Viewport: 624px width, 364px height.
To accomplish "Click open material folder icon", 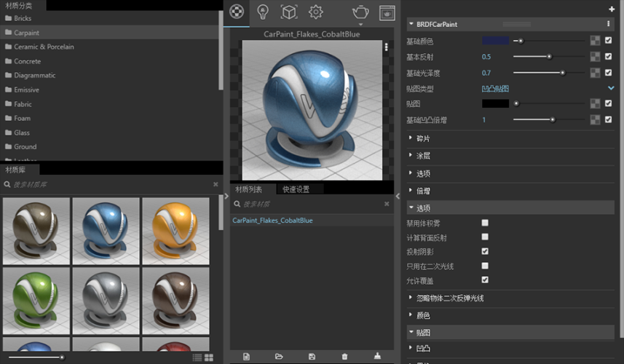I will pos(279,357).
